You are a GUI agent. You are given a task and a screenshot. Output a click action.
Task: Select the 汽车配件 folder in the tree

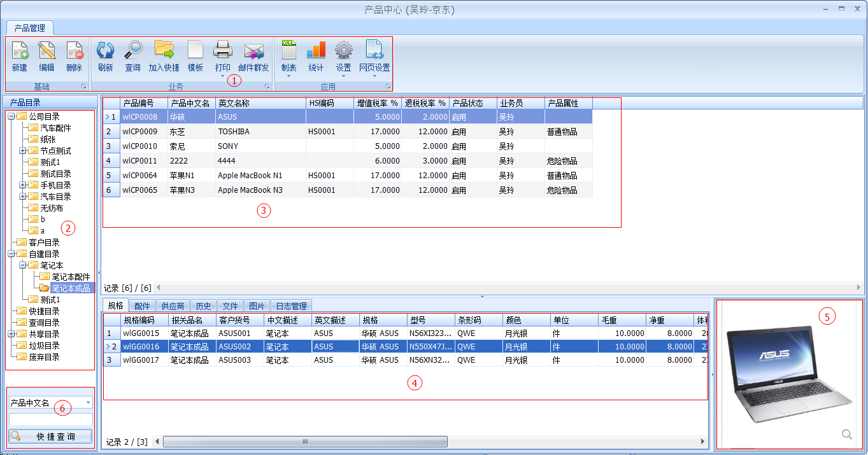pyautogui.click(x=55, y=128)
